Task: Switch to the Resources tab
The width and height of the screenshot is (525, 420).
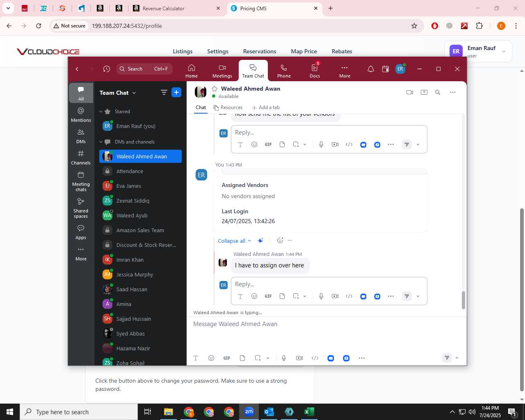Action: pos(228,107)
